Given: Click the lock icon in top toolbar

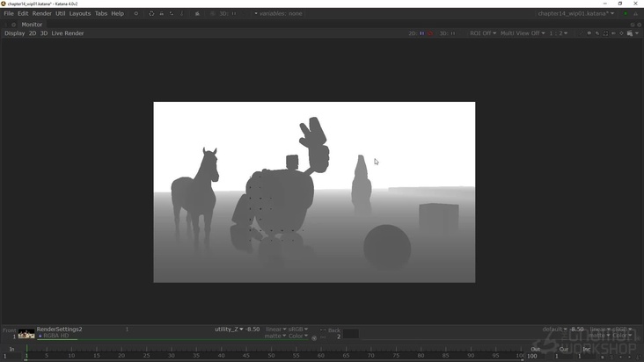Looking at the screenshot, I should coord(196,14).
